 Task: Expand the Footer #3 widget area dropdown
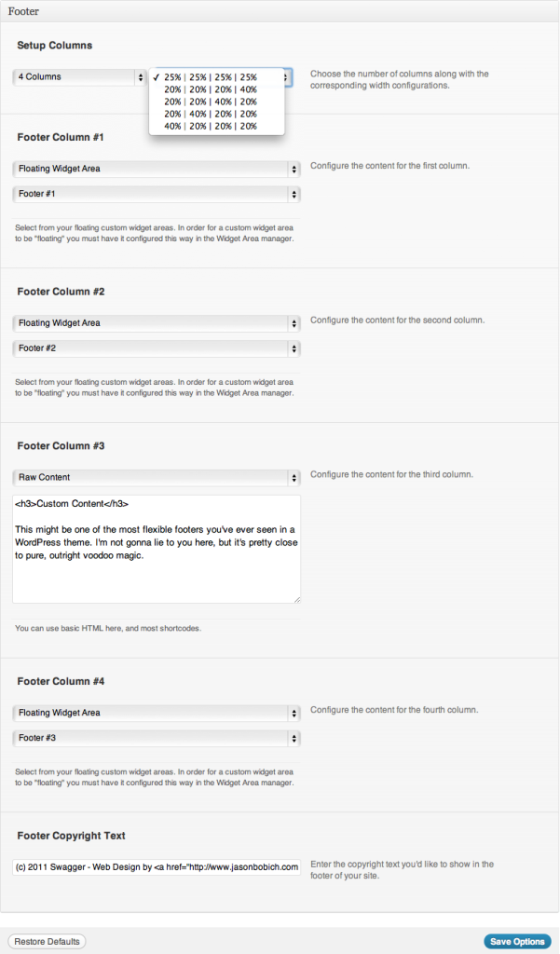click(x=157, y=739)
